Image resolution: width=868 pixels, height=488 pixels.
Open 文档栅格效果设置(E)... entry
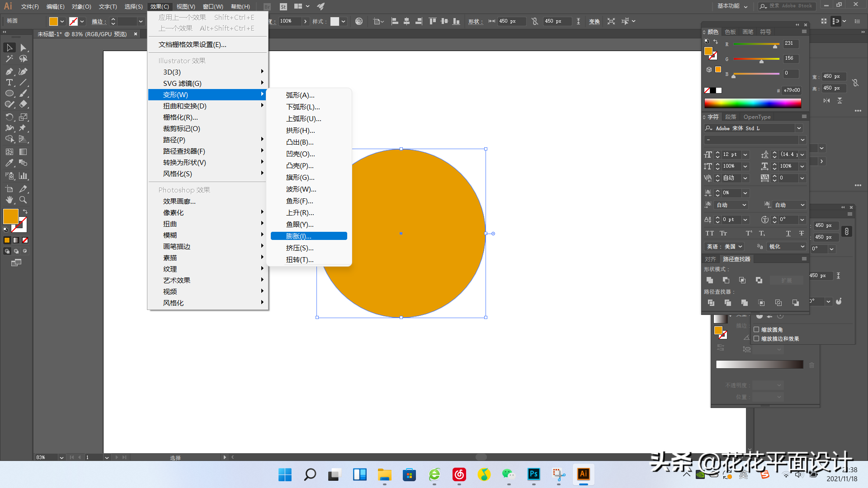point(208,45)
